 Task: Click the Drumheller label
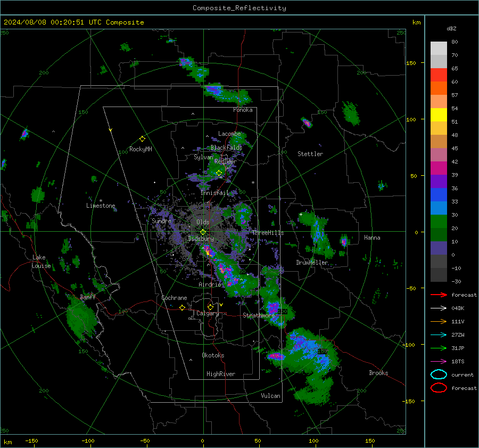pos(312,263)
